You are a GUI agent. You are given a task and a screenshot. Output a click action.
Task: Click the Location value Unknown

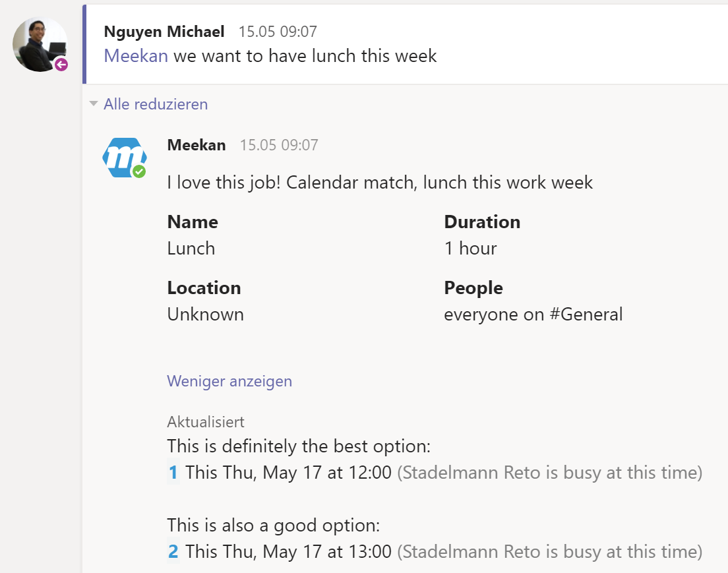205,315
